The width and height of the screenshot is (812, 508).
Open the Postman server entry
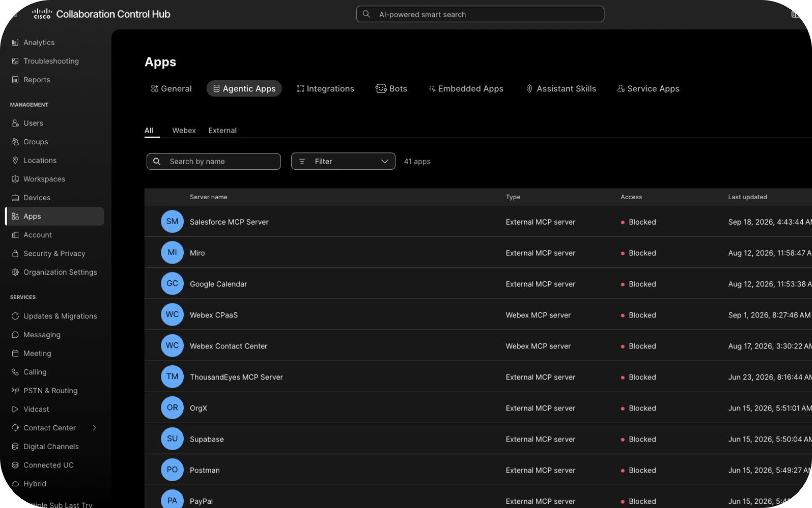pos(478,469)
